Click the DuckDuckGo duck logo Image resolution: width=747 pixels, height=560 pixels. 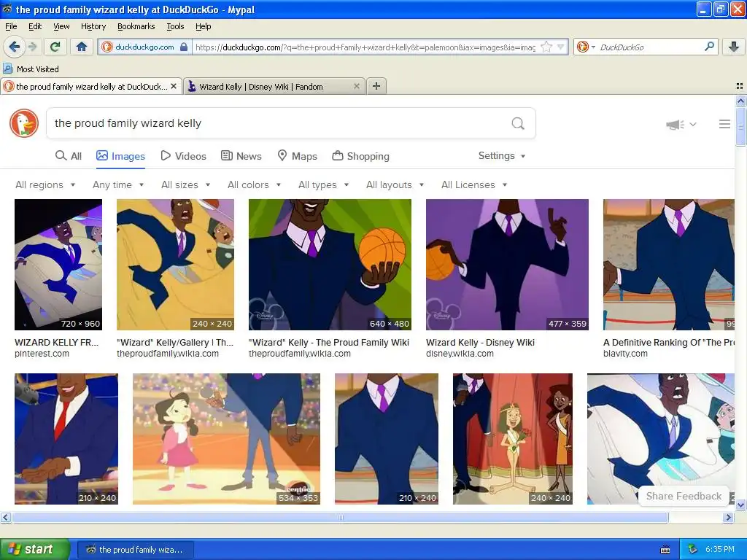point(24,123)
